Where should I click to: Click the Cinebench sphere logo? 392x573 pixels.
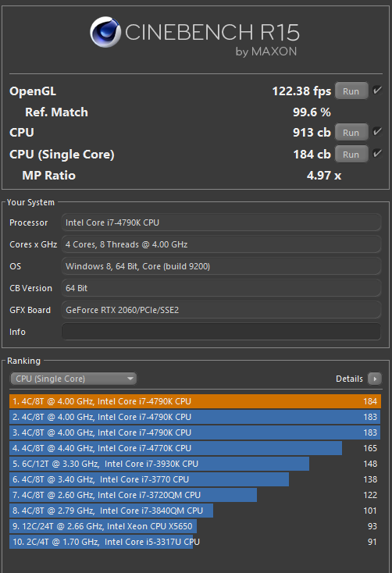point(105,32)
